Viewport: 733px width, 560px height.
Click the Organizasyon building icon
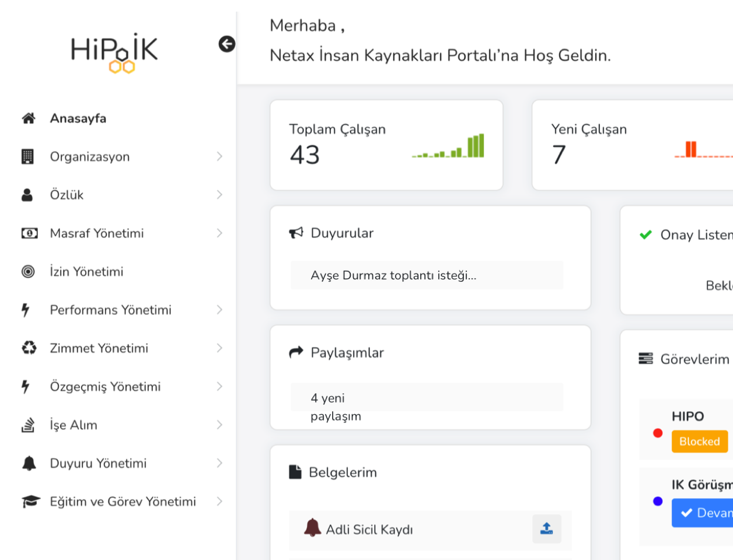click(x=27, y=156)
